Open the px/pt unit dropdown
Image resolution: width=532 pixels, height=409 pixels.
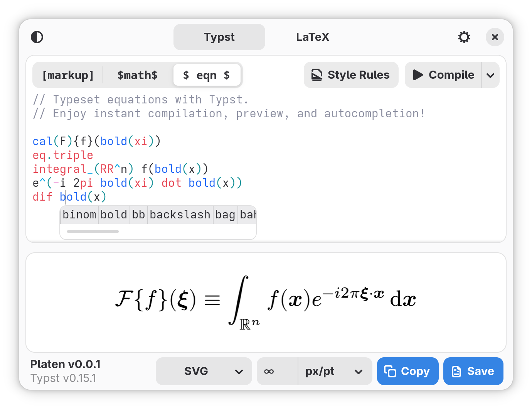(335, 371)
